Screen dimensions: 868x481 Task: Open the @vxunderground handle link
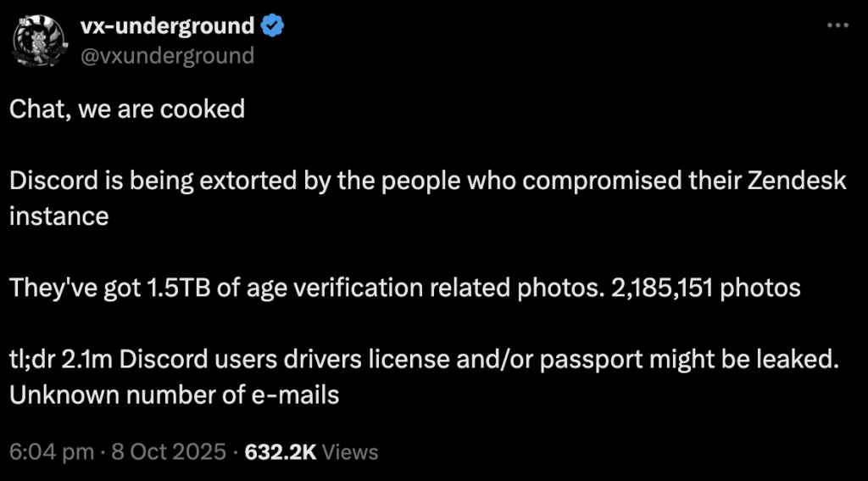click(167, 55)
